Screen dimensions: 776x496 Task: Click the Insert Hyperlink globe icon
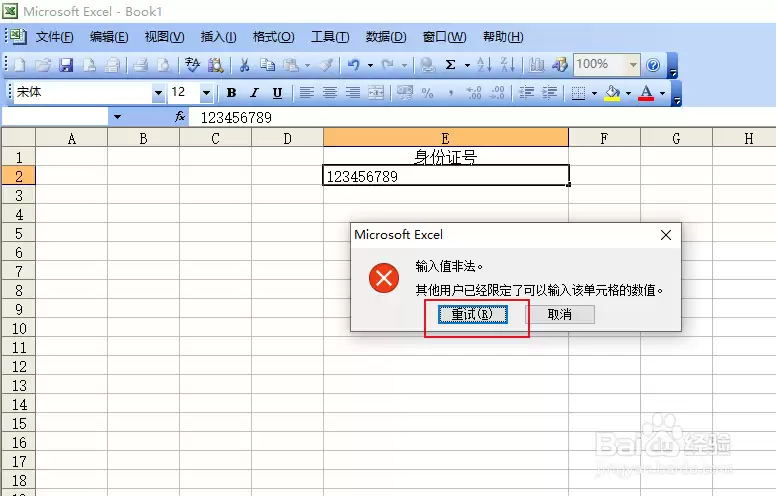coord(427,65)
